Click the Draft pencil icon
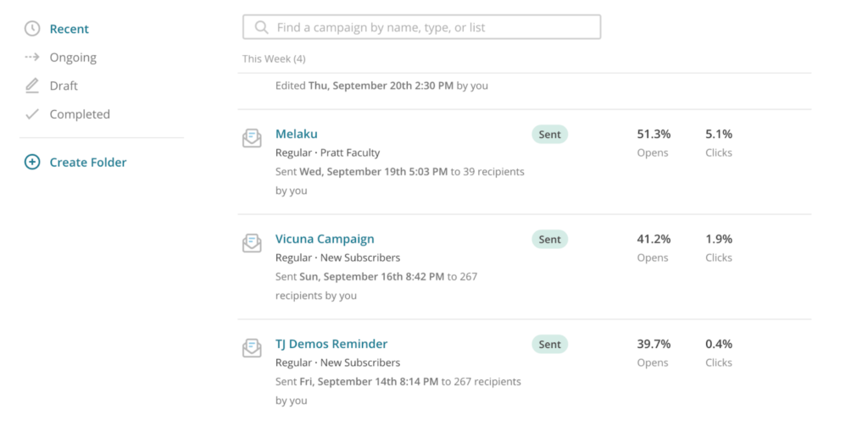The width and height of the screenshot is (868, 426). [x=32, y=86]
